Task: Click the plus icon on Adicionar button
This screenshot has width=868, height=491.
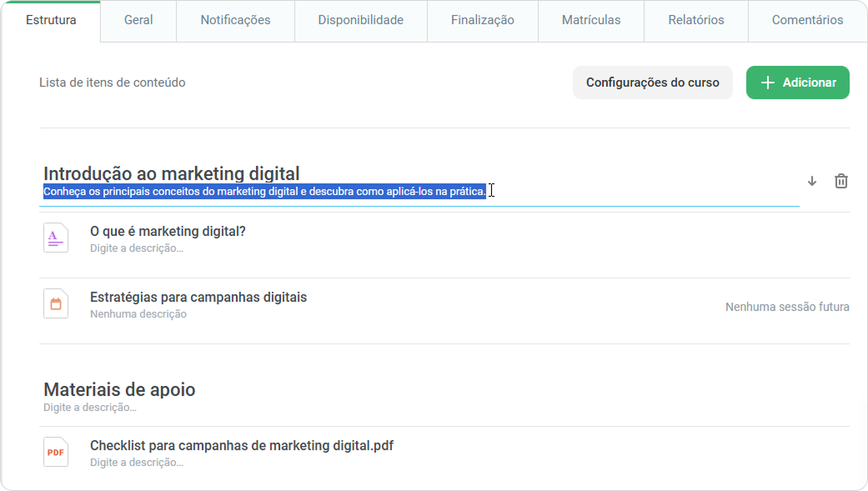Action: [x=767, y=83]
